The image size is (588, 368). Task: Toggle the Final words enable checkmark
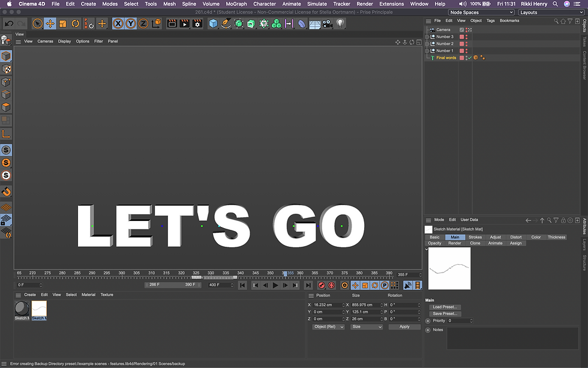470,58
